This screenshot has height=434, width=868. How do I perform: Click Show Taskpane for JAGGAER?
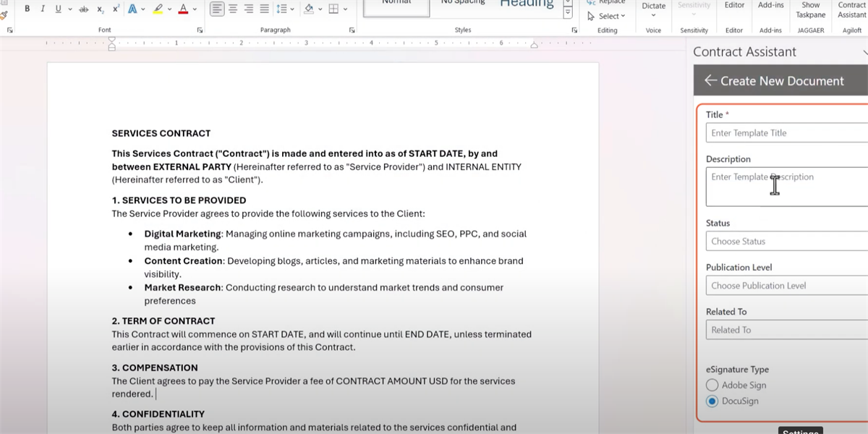(x=811, y=10)
